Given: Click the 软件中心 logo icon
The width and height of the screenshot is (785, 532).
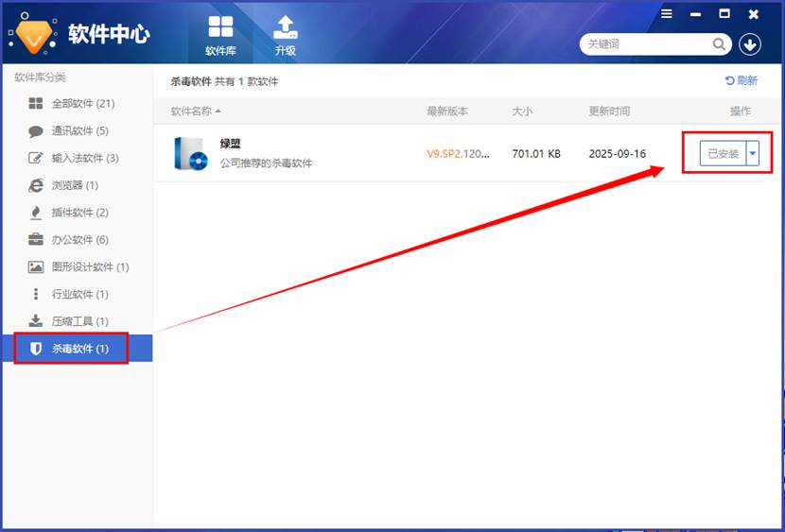Looking at the screenshot, I should click(x=33, y=34).
